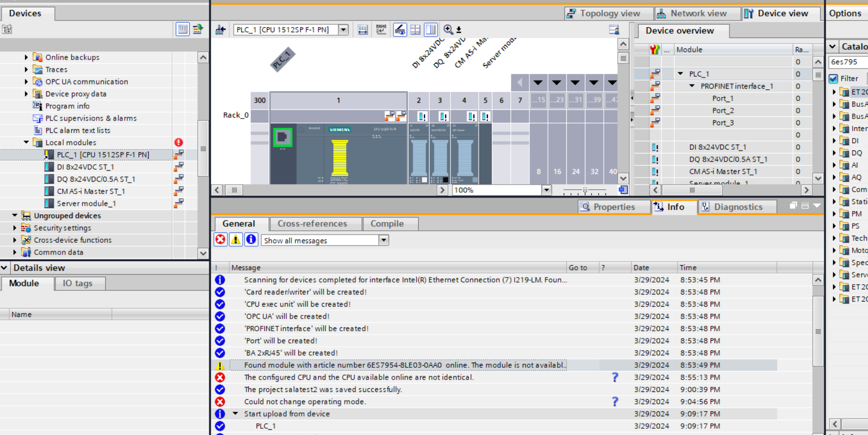Click the red error indicator beside Local modules
868x435 pixels.
pyautogui.click(x=178, y=142)
